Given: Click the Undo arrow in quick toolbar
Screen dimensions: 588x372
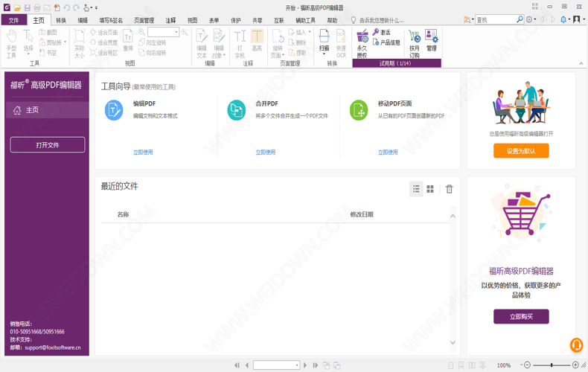Looking at the screenshot, I should (x=67, y=7).
